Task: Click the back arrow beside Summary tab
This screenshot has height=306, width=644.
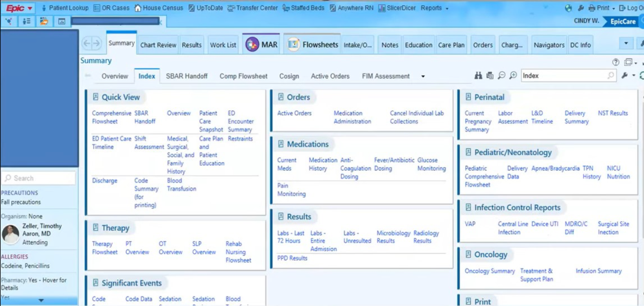Action: [x=87, y=43]
